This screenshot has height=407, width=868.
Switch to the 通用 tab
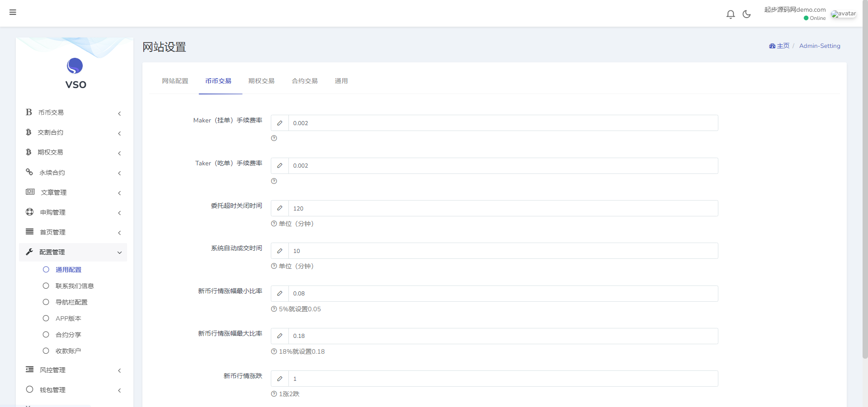pos(341,81)
